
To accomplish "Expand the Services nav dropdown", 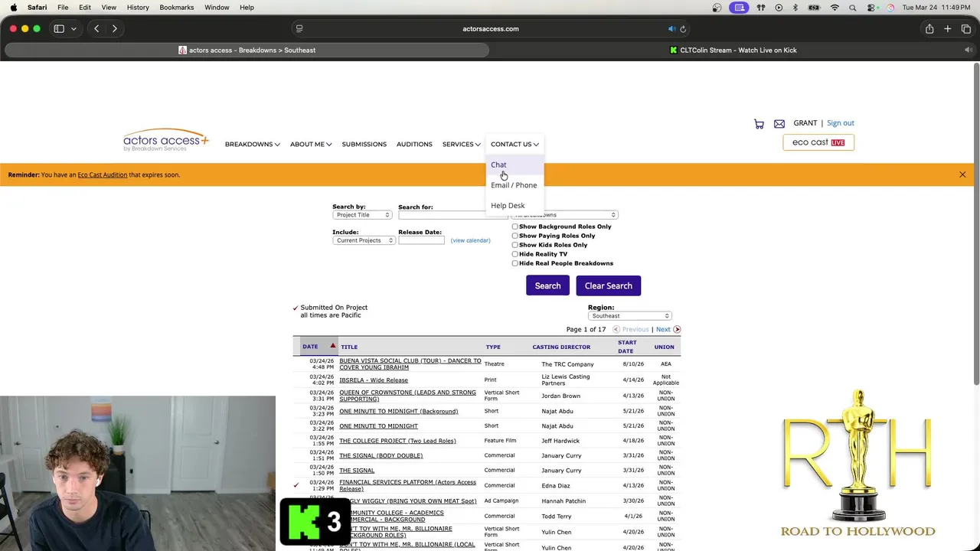I will (461, 144).
